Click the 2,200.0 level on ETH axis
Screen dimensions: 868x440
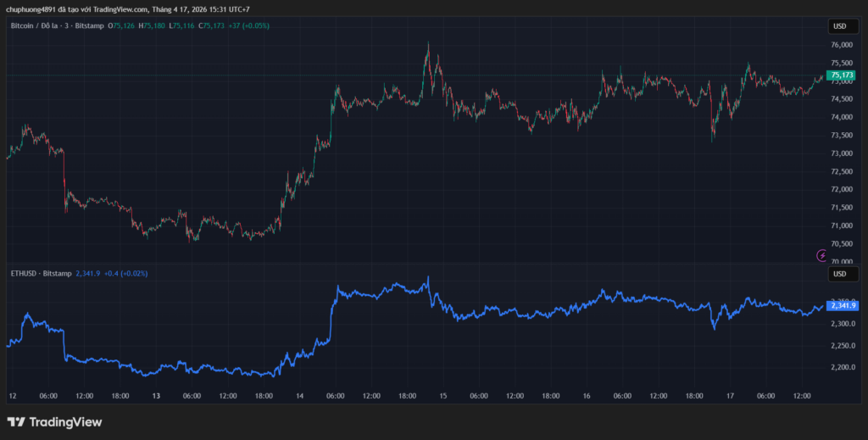pyautogui.click(x=841, y=367)
